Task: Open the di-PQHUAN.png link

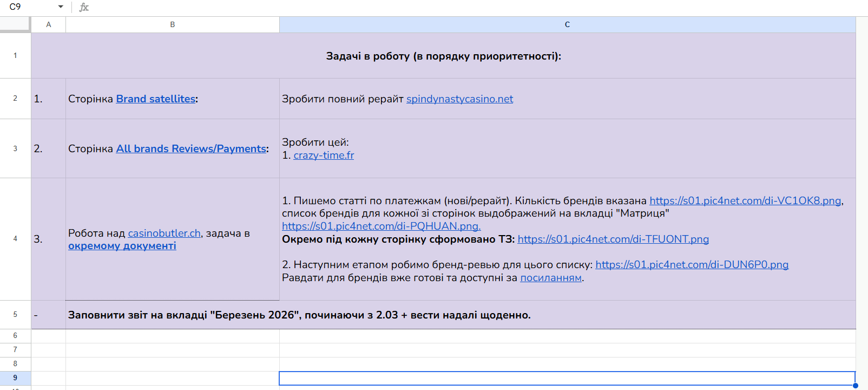Action: point(382,226)
